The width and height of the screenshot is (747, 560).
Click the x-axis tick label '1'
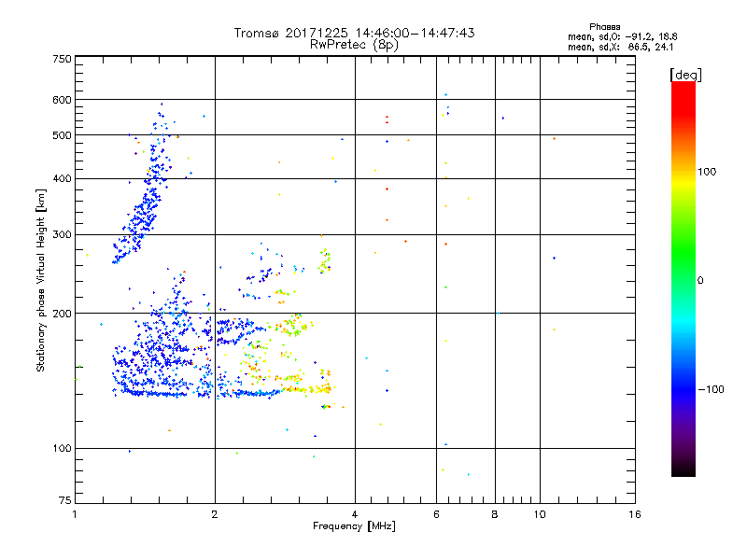tap(75, 514)
